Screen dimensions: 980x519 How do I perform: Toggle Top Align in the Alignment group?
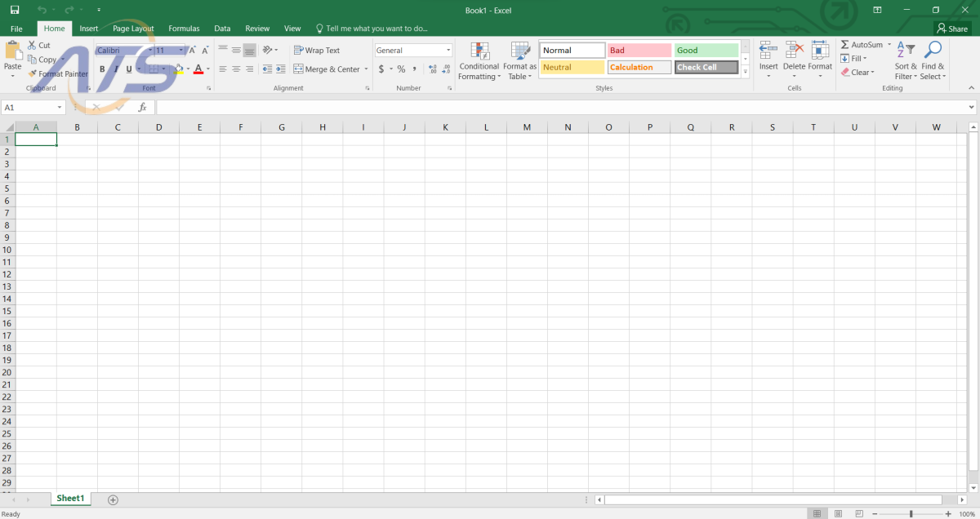[223, 50]
